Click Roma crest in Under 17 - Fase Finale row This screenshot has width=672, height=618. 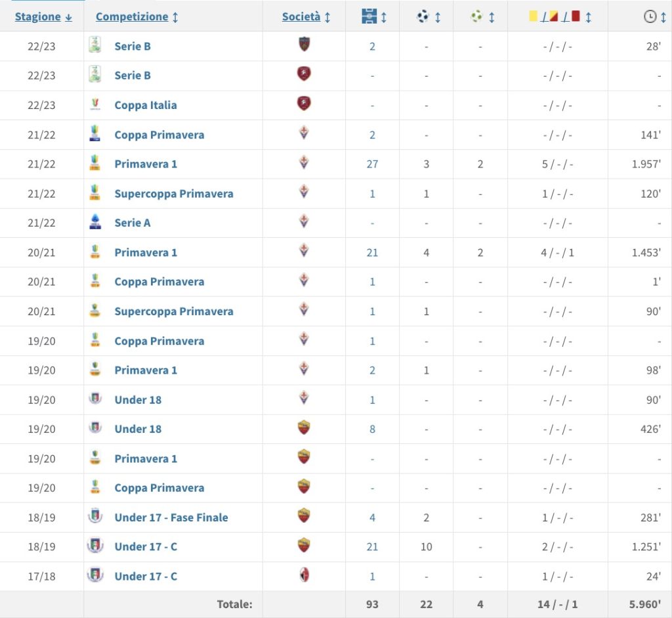303,517
